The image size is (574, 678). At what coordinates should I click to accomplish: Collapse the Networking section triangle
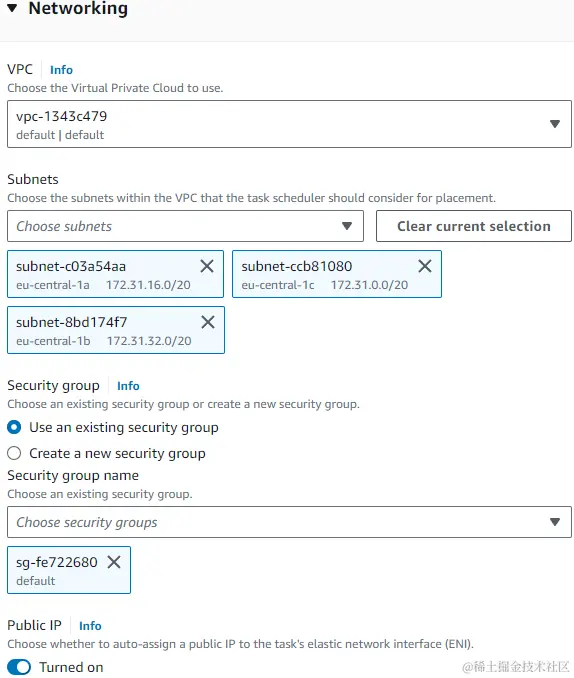(x=13, y=8)
